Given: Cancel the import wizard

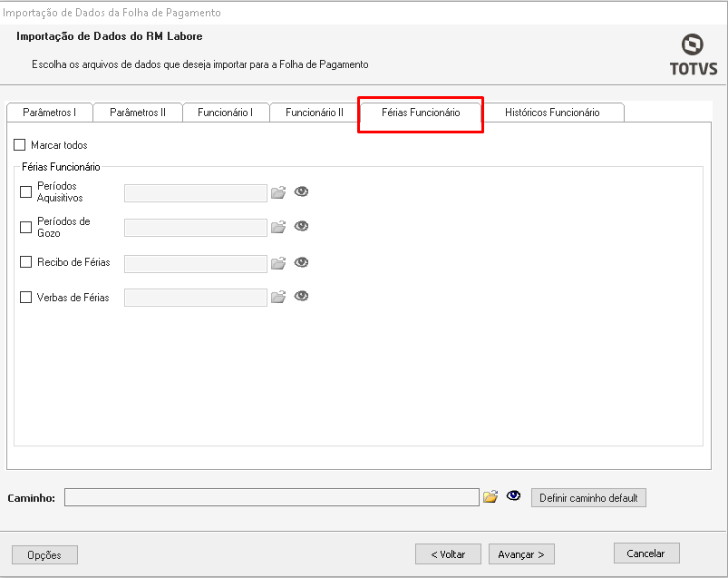Looking at the screenshot, I should [x=646, y=554].
